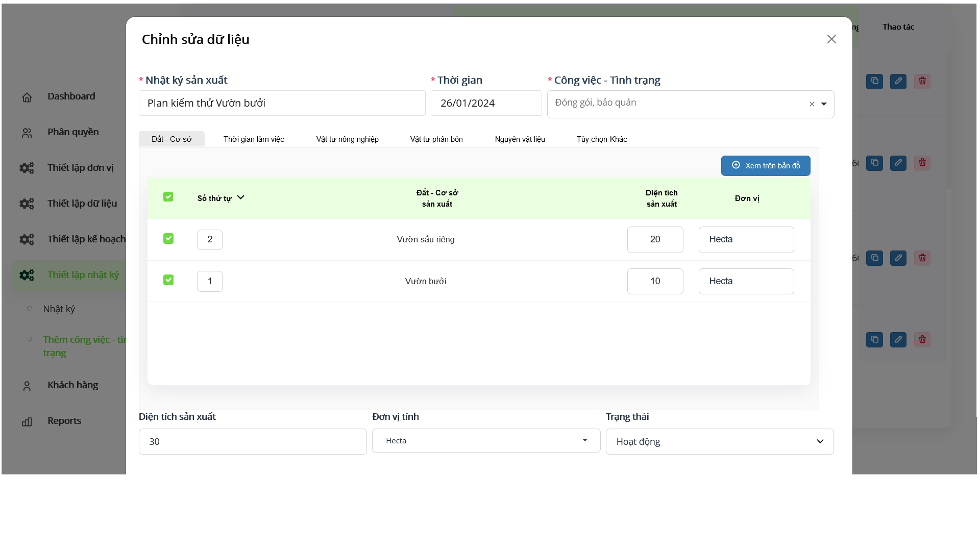Screen dimensions: 980x551
Task: Open the Trạng thái Hoạt động dropdown
Action: [719, 441]
